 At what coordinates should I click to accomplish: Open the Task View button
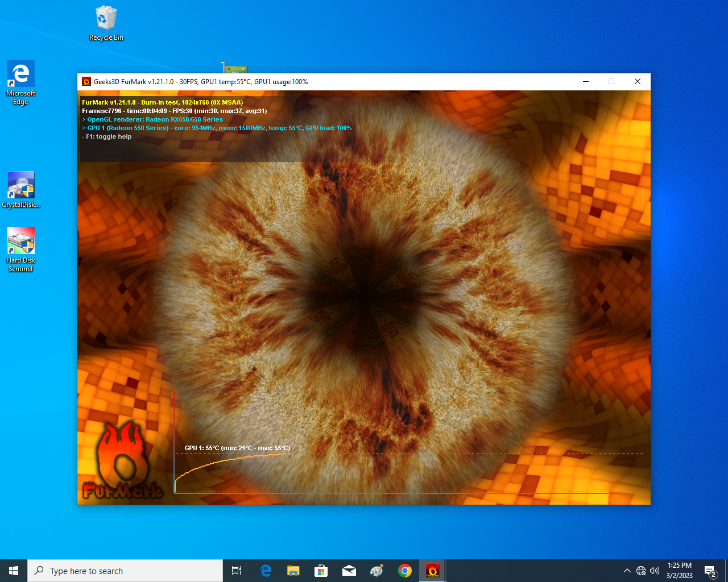pos(237,571)
